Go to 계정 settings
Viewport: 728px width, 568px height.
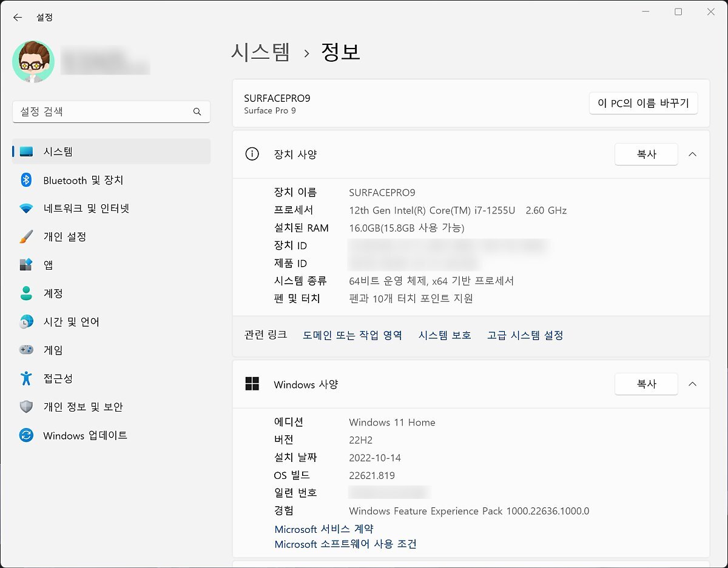pyautogui.click(x=112, y=293)
